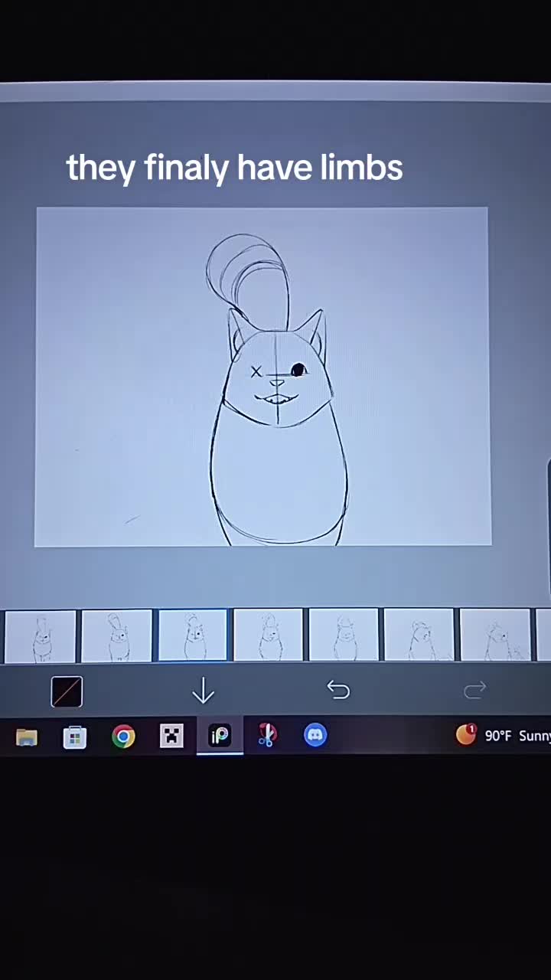Open Minecraft creeper icon in taskbar
The width and height of the screenshot is (551, 980).
pyautogui.click(x=171, y=737)
